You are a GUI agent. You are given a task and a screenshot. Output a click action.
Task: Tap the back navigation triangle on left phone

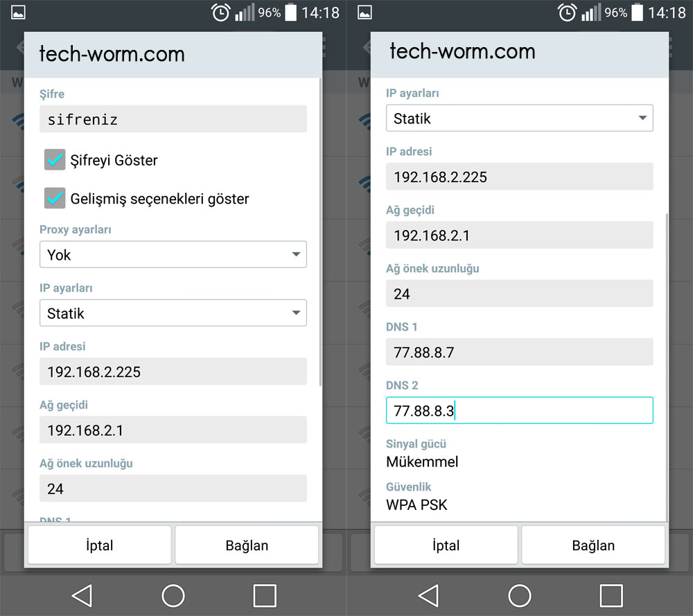82,595
